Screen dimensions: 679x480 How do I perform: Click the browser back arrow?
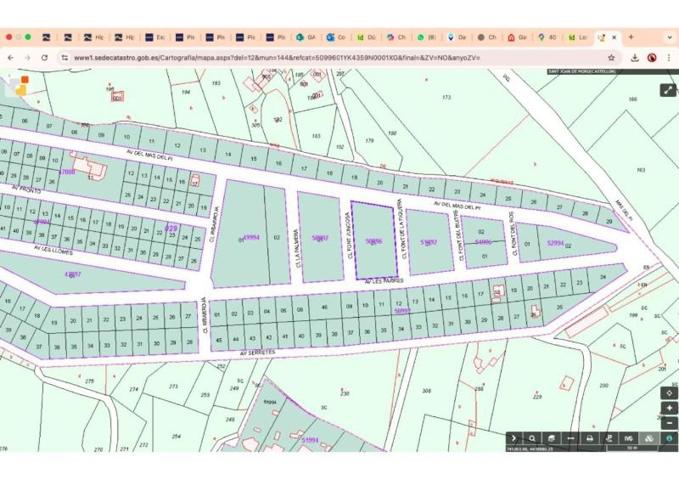pyautogui.click(x=11, y=58)
